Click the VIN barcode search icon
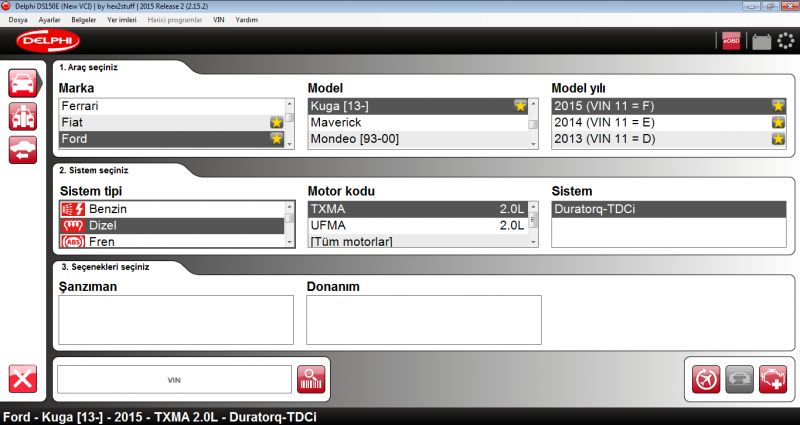The width and height of the screenshot is (800, 425). [x=311, y=380]
